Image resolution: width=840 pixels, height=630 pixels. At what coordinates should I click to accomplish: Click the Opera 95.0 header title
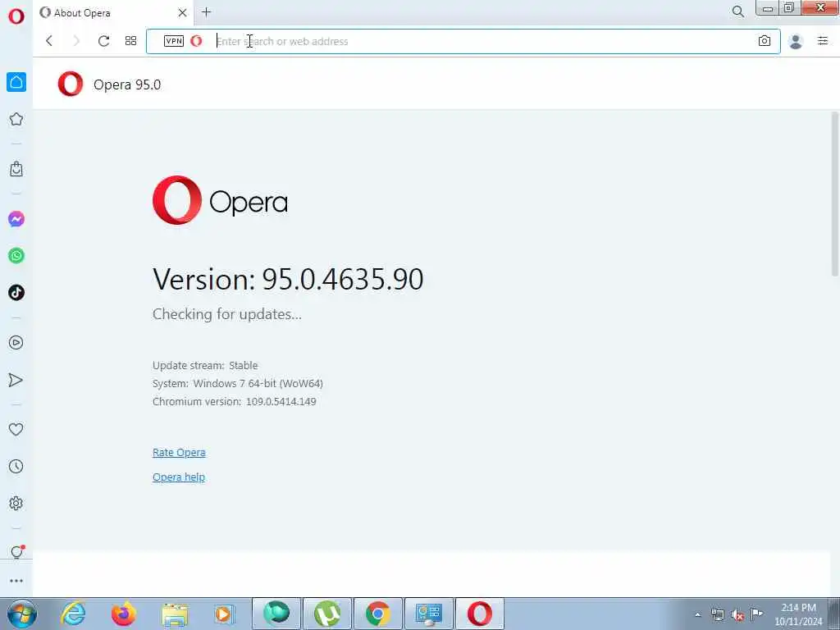[x=127, y=84]
